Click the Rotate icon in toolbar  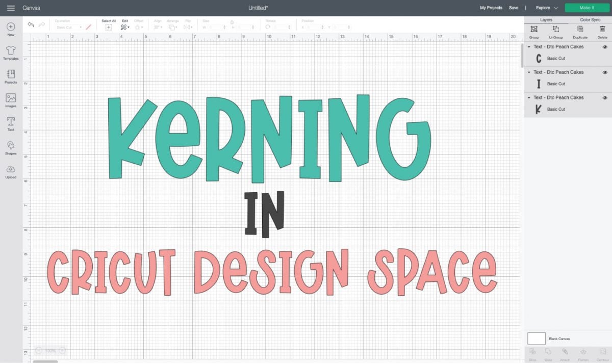268,27
